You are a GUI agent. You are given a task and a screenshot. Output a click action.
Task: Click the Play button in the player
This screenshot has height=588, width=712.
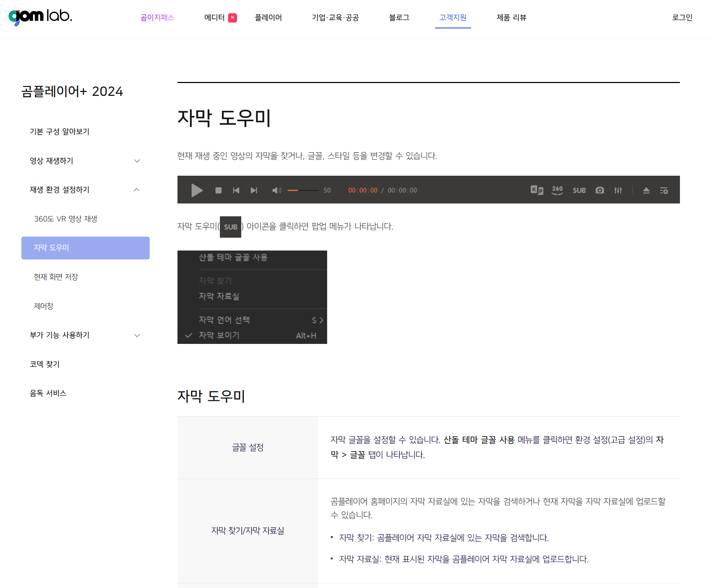[197, 190]
